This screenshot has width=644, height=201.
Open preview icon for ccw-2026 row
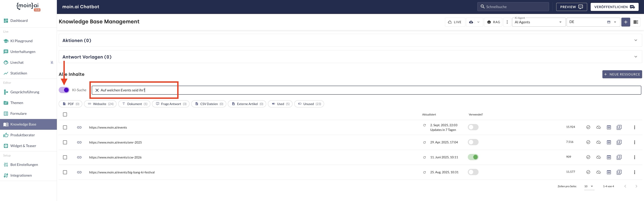609,157
